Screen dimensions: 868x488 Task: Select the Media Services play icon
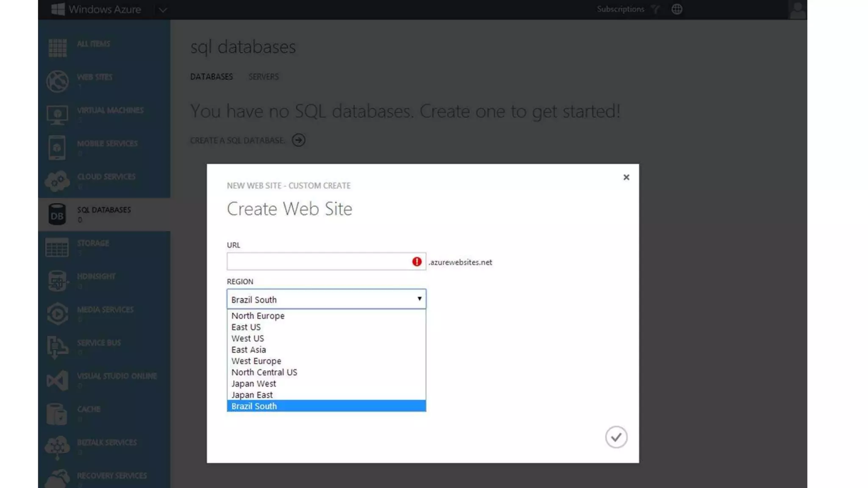(x=57, y=314)
